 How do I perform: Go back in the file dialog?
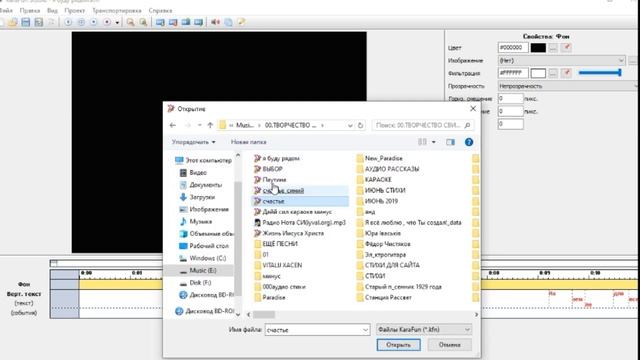pyautogui.click(x=173, y=125)
